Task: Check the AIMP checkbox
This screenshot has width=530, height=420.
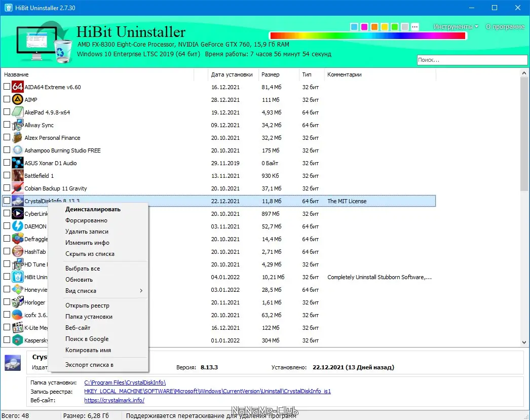Action: 7,99
